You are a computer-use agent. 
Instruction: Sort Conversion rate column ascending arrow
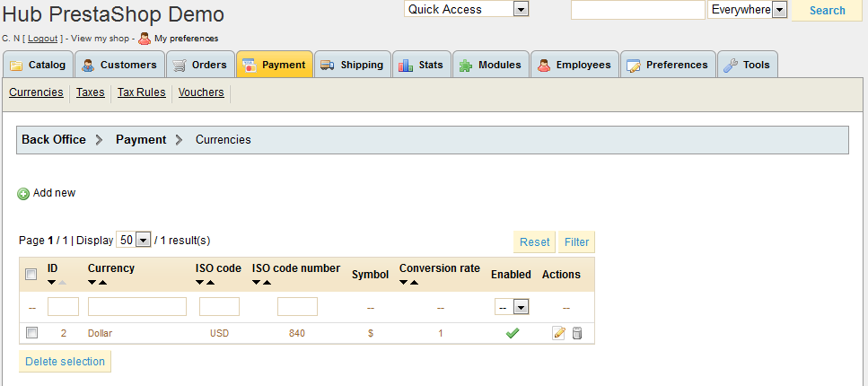(x=415, y=283)
